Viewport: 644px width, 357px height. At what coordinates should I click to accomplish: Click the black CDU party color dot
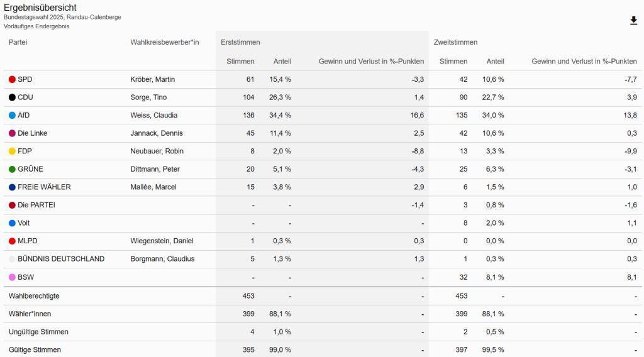pyautogui.click(x=12, y=97)
